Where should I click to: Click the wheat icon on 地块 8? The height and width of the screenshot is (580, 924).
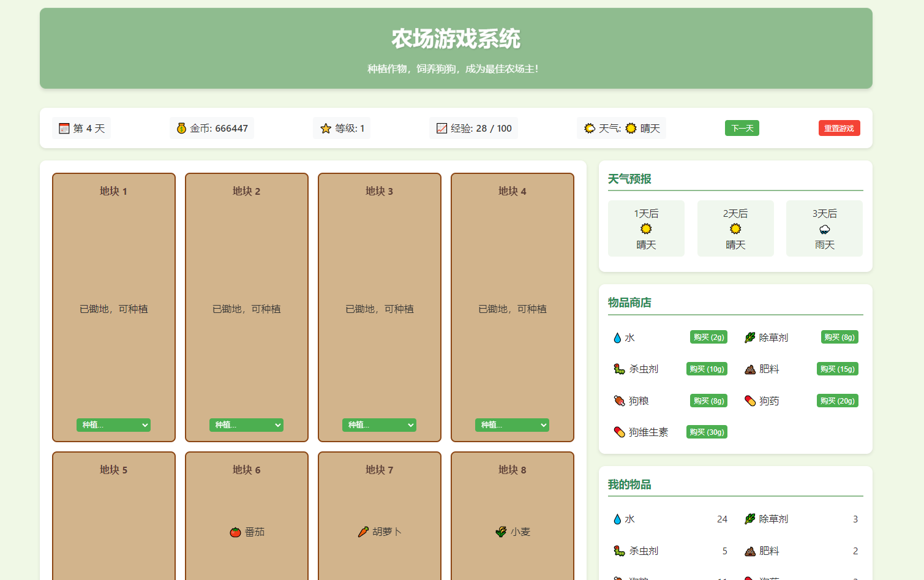tap(500, 532)
